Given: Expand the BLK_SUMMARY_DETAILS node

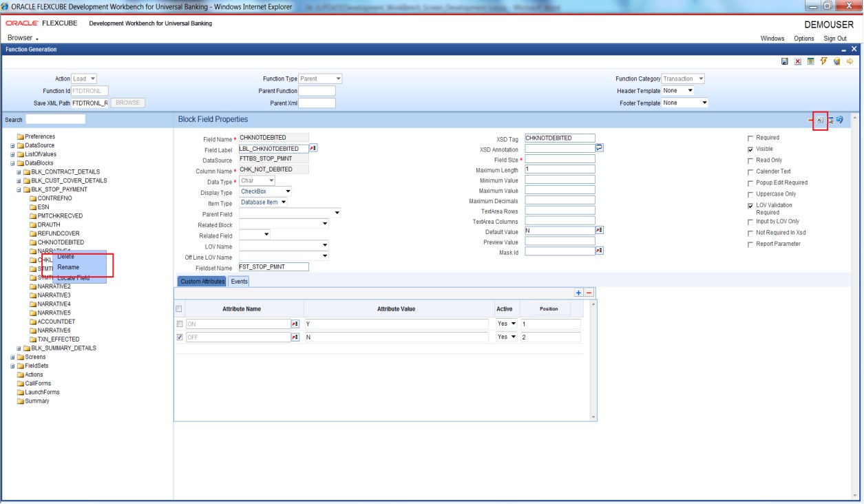Looking at the screenshot, I should 19,348.
